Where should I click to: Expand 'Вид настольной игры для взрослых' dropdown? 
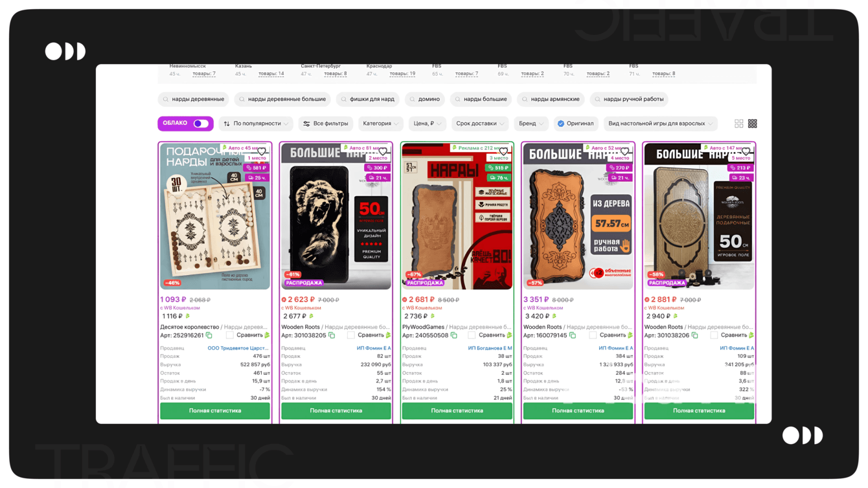[x=661, y=124]
